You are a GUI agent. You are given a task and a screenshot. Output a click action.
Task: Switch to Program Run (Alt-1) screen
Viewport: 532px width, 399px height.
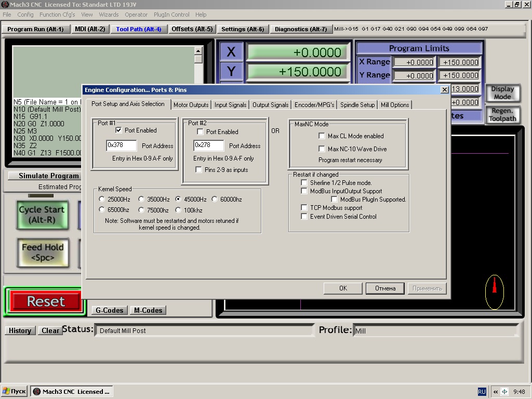(x=35, y=29)
